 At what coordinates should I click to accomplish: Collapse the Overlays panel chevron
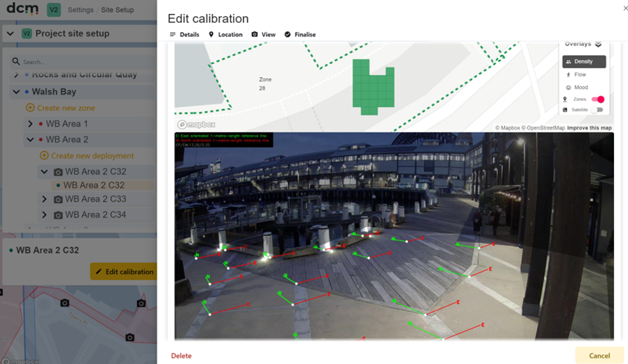pyautogui.click(x=599, y=44)
